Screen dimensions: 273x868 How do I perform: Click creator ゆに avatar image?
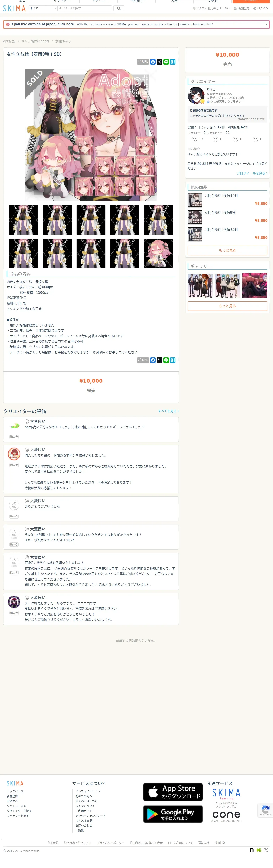(x=196, y=95)
